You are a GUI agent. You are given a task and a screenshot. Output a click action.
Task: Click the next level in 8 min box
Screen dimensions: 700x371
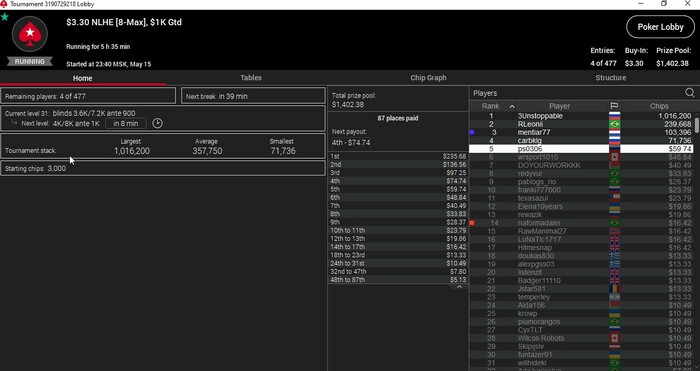[x=125, y=123]
